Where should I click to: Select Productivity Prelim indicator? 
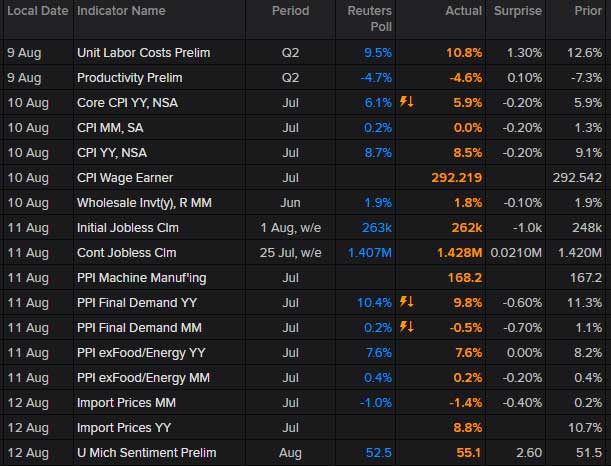pyautogui.click(x=130, y=78)
